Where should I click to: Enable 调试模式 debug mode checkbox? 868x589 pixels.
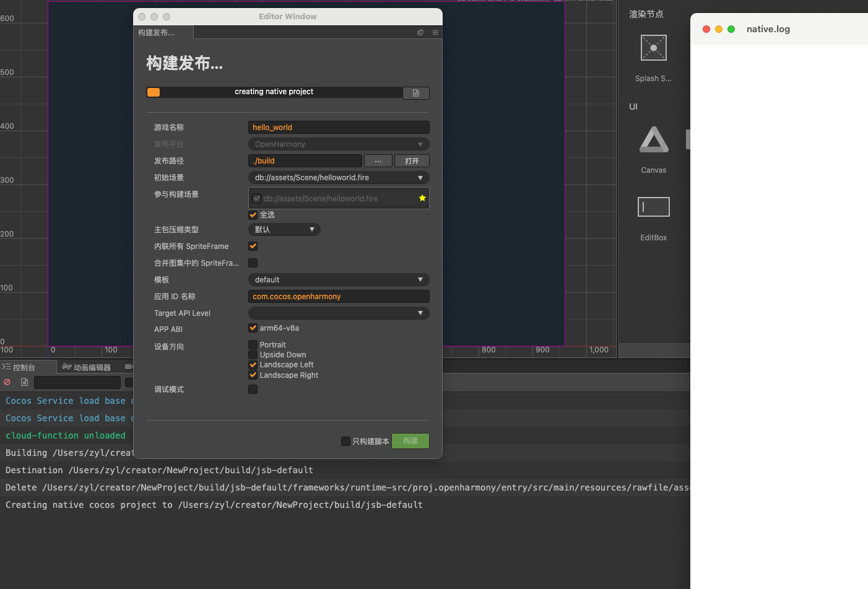253,390
